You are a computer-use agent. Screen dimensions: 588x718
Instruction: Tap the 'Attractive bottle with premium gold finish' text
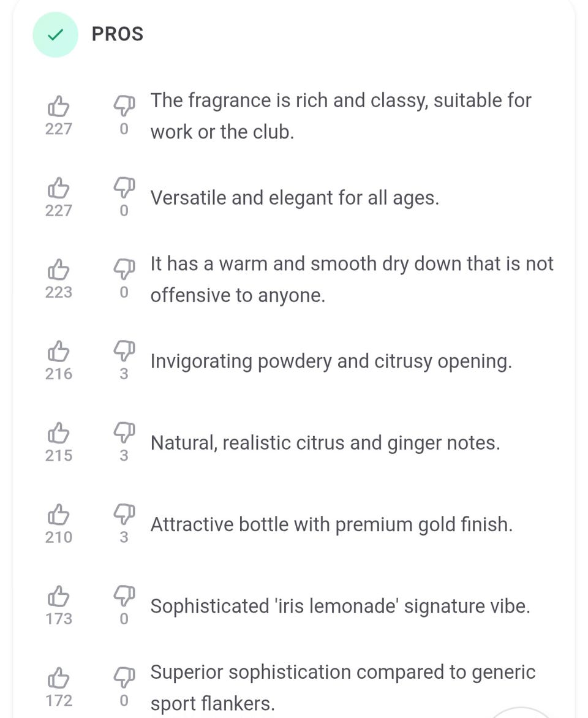click(x=331, y=525)
